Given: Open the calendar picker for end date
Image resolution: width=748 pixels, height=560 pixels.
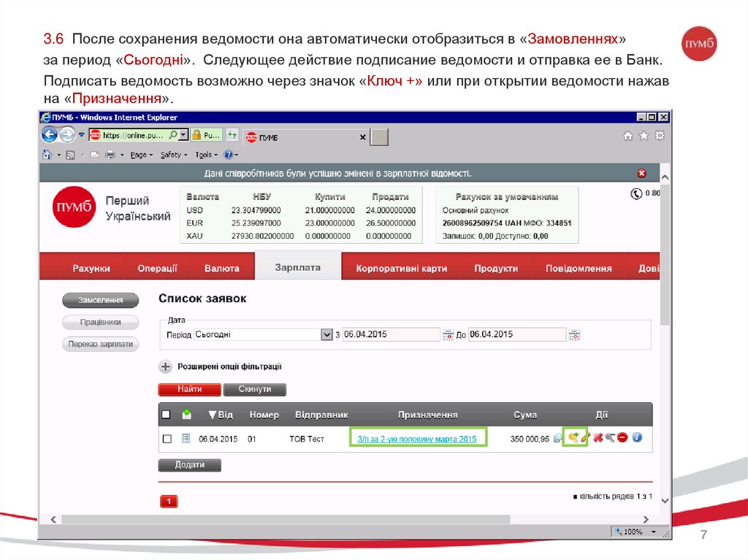Looking at the screenshot, I should (574, 335).
